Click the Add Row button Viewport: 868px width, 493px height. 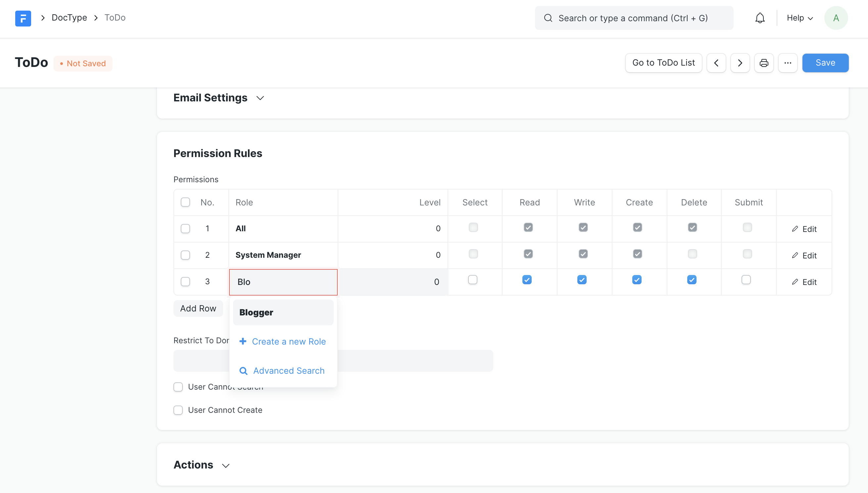click(198, 307)
